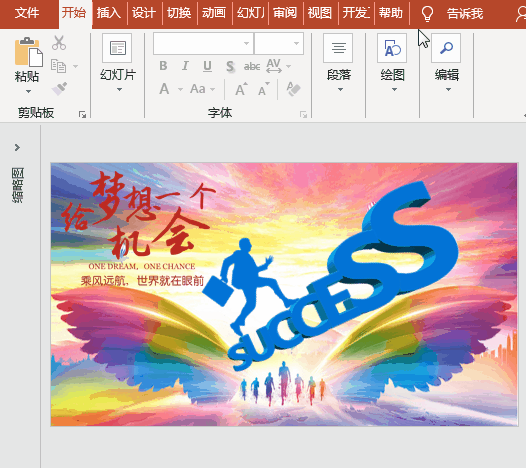Expand the Editing group arrow
Image resolution: width=526 pixels, height=468 pixels.
point(448,90)
